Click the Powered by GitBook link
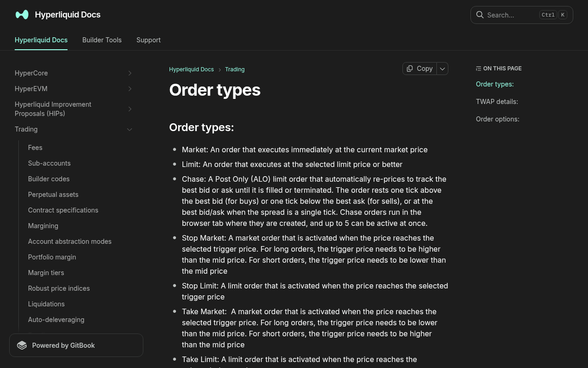The height and width of the screenshot is (368, 588). 76,345
